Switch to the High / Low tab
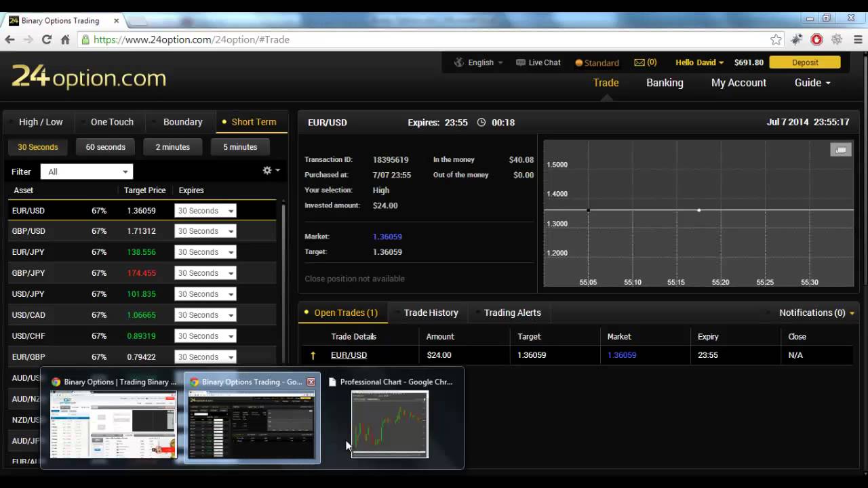 41,122
